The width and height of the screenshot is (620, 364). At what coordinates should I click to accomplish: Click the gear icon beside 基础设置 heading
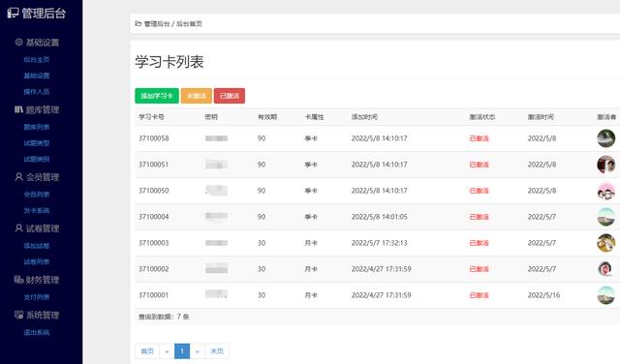coord(19,42)
